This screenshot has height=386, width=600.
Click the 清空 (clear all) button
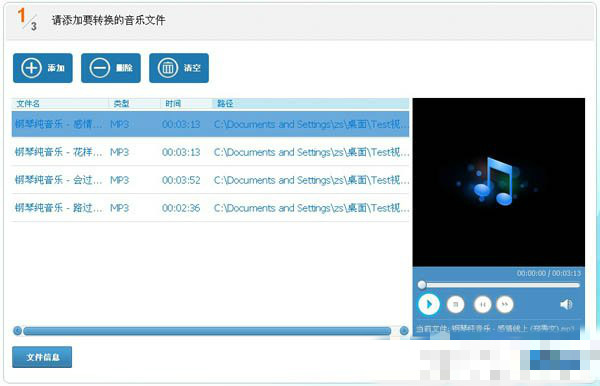click(179, 68)
